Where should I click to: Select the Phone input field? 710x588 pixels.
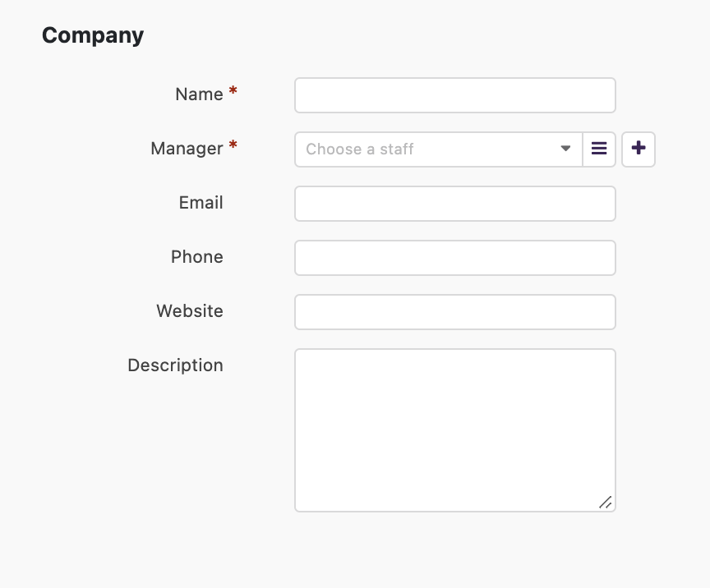(455, 258)
